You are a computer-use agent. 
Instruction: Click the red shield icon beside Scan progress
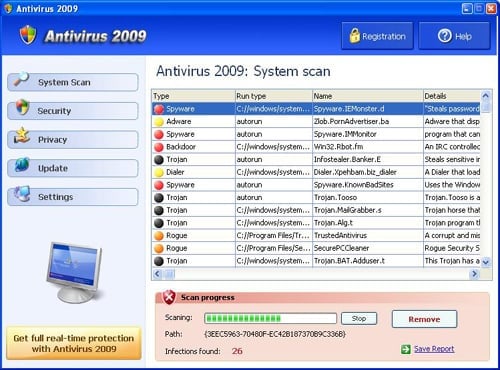click(x=169, y=297)
